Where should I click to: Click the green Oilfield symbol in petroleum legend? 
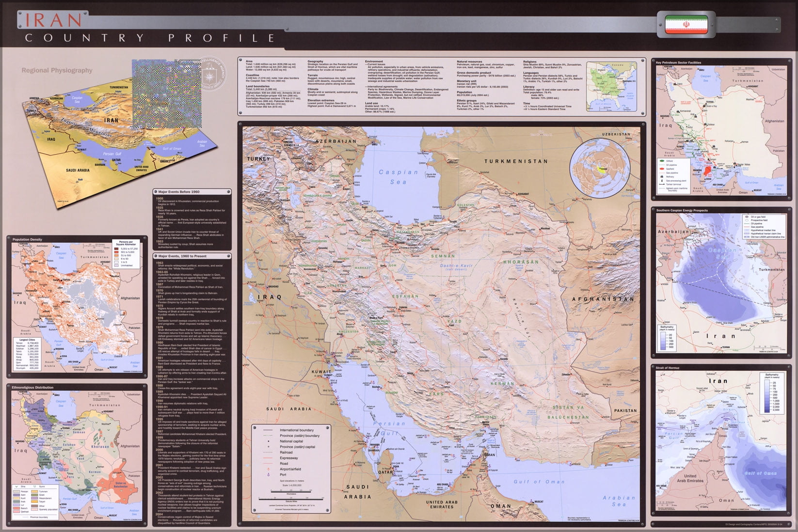click(x=662, y=161)
